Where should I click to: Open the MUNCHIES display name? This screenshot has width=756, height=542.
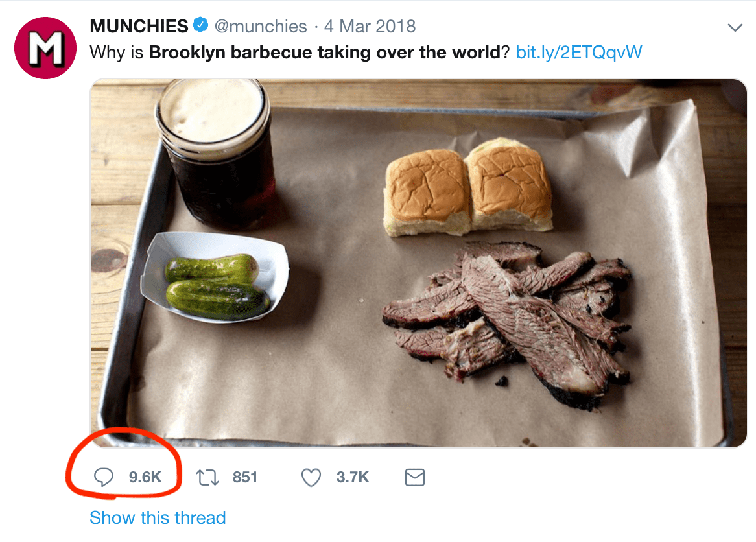139,27
